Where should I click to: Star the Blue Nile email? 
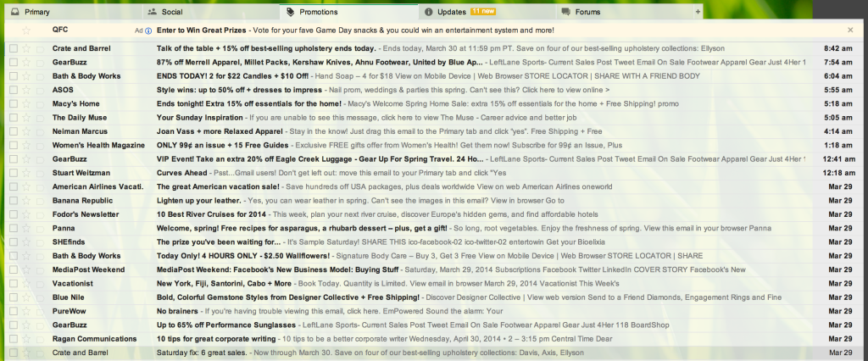(x=26, y=297)
